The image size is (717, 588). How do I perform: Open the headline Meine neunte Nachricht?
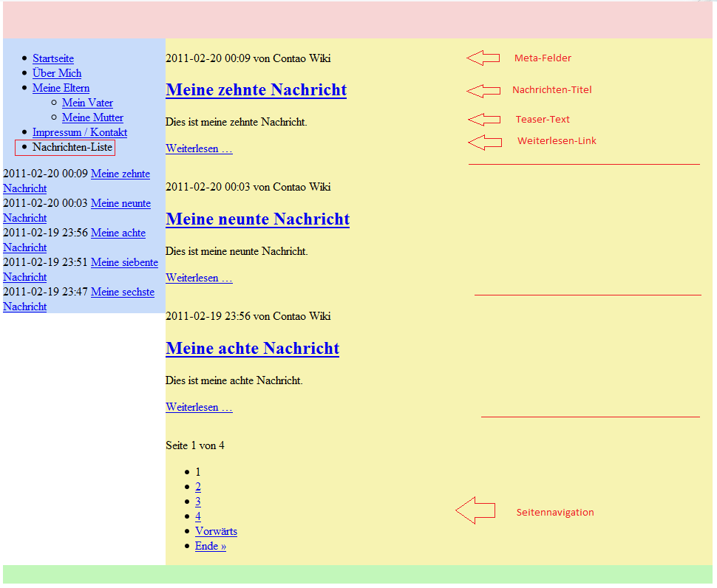(x=257, y=219)
